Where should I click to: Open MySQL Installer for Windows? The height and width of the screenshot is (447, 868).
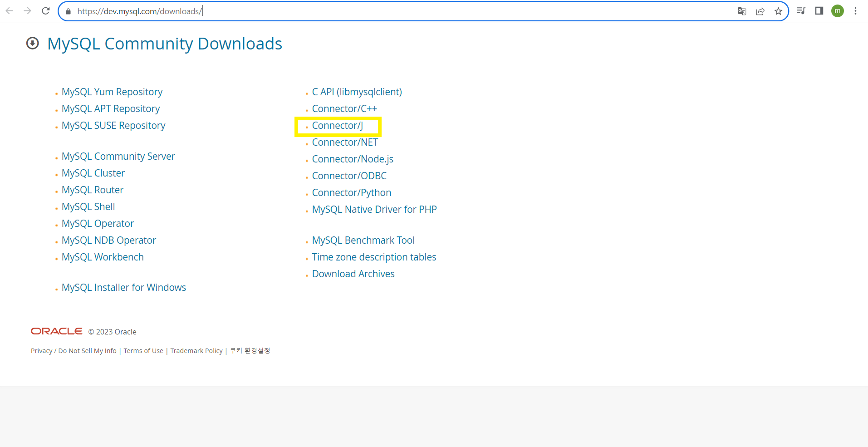[124, 288]
